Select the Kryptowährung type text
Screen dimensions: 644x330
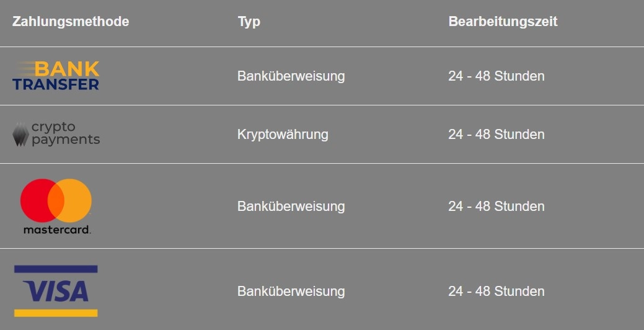tap(283, 135)
